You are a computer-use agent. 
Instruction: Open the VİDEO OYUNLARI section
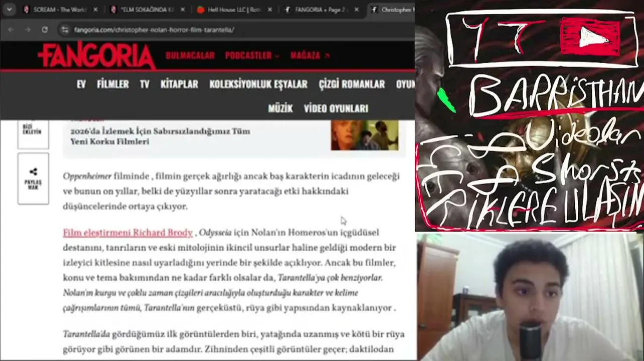(336, 108)
